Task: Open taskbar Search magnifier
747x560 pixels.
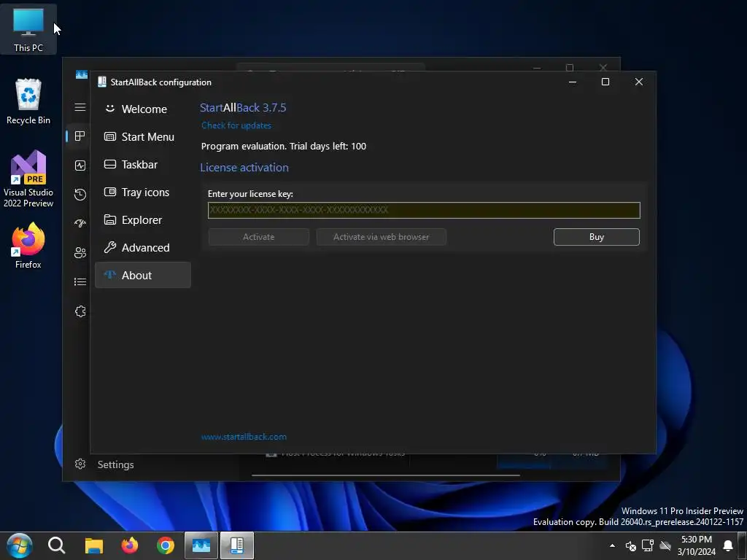Action: [57, 545]
